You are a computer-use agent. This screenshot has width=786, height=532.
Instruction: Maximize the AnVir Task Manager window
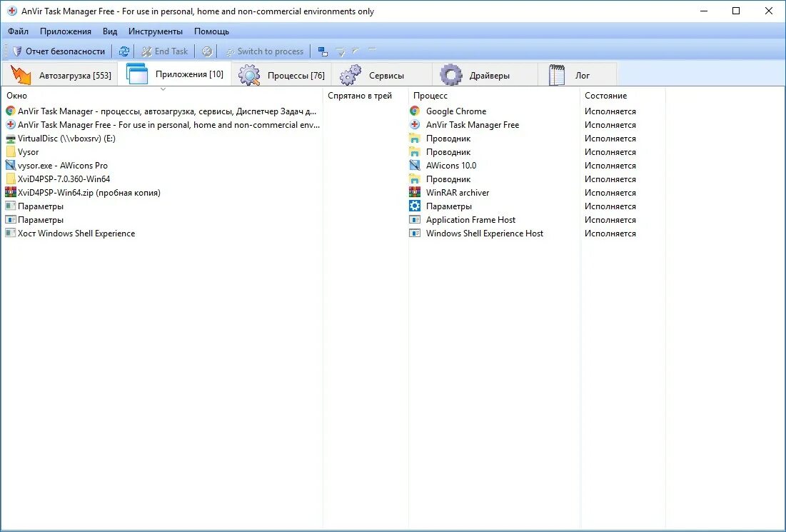tap(736, 11)
